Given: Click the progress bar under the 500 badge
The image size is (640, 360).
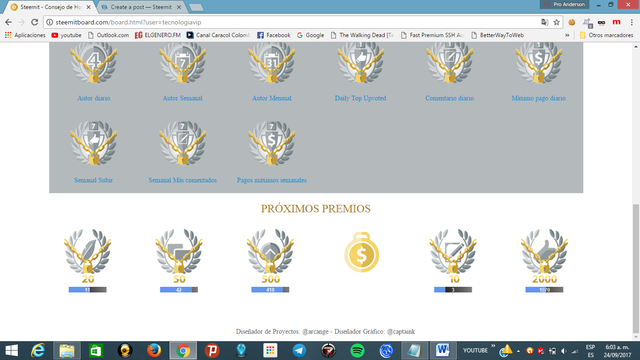Looking at the screenshot, I should [270, 290].
